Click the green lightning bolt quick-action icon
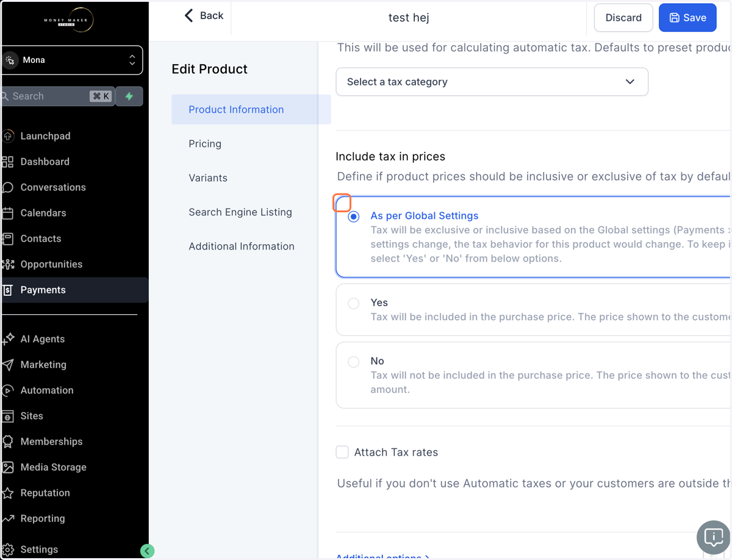732x560 pixels. click(x=129, y=96)
